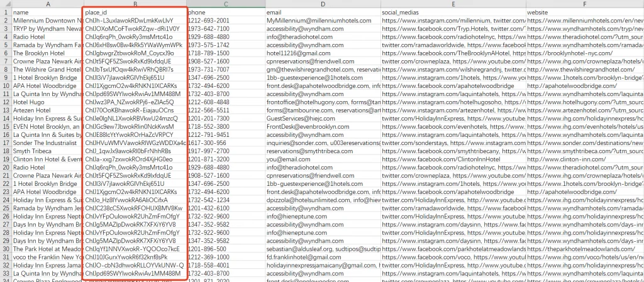Select email 'fd.franklinhotel@gmail.com'
This screenshot has height=282, width=644.
(x=323, y=257)
